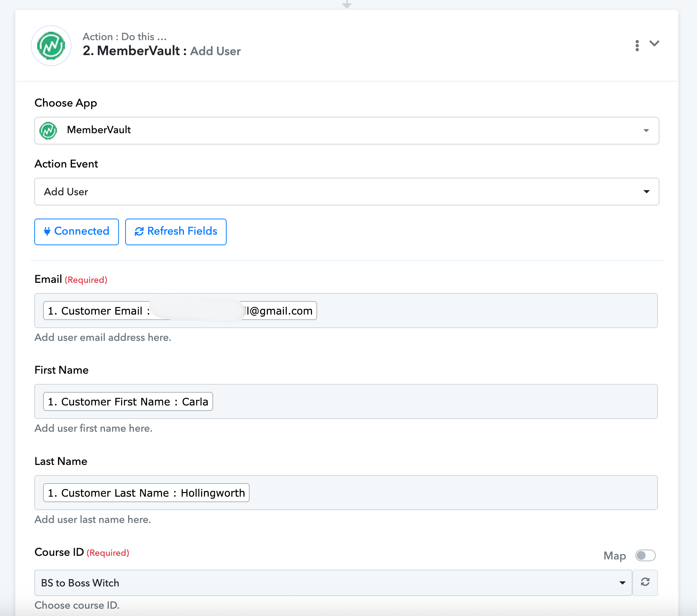Viewport: 697px width, 616px height.
Task: Select the Customer Email mapped tag
Action: 180,311
